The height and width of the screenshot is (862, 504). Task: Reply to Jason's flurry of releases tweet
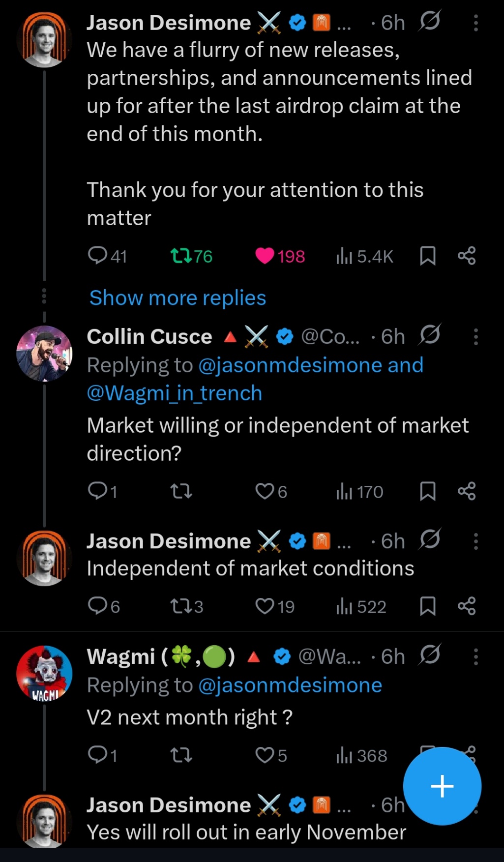click(x=98, y=256)
